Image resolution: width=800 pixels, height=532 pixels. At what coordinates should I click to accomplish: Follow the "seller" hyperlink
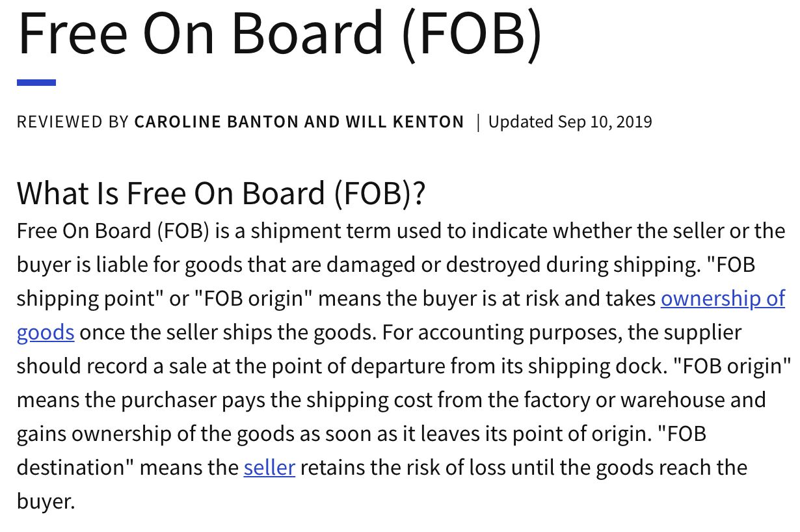pos(269,468)
